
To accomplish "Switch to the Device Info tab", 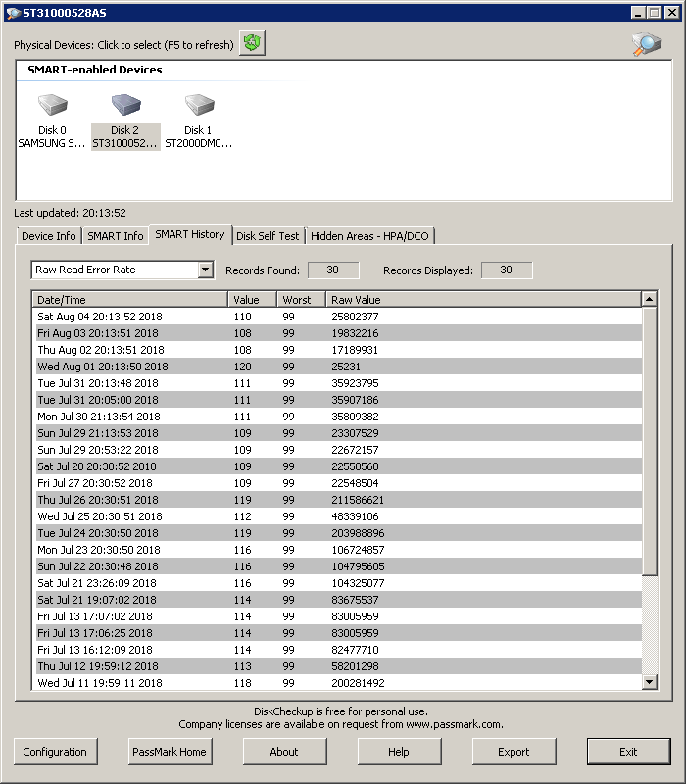I will 48,236.
